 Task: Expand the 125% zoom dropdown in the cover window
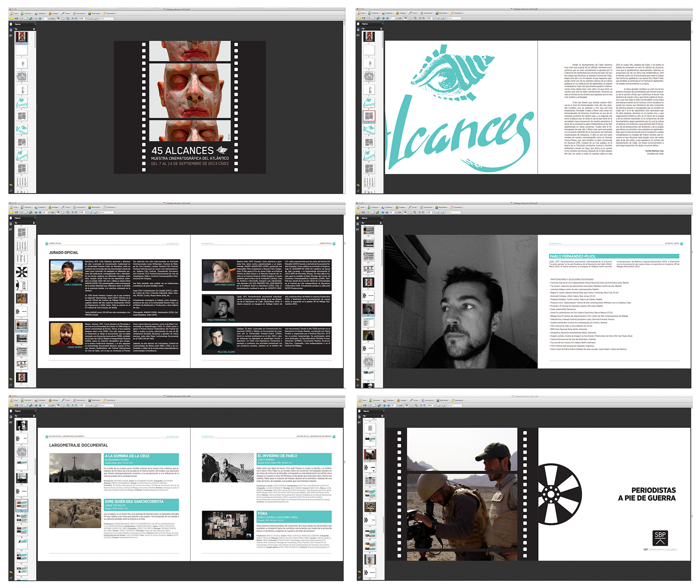(86, 18)
